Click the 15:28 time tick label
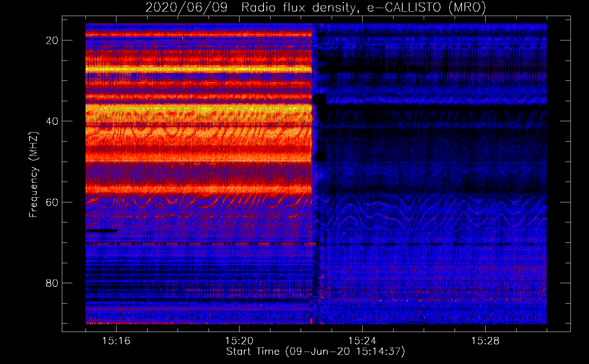The width and height of the screenshot is (589, 364). (485, 341)
